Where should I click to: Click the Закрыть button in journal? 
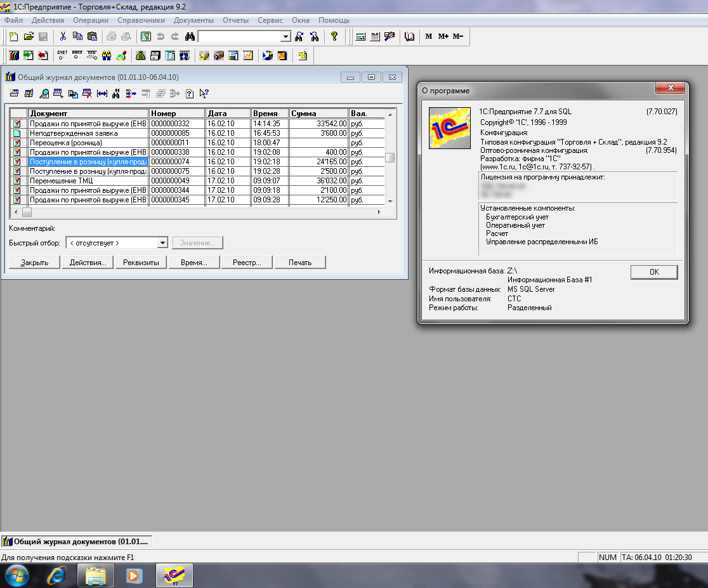tap(34, 263)
